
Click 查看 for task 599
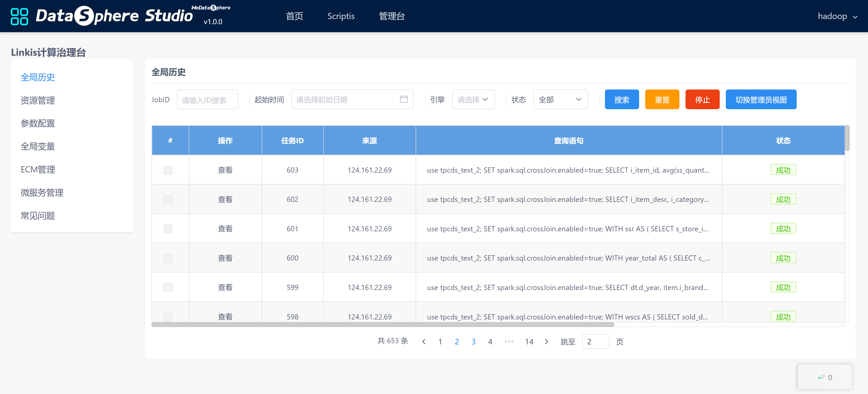pyautogui.click(x=225, y=288)
